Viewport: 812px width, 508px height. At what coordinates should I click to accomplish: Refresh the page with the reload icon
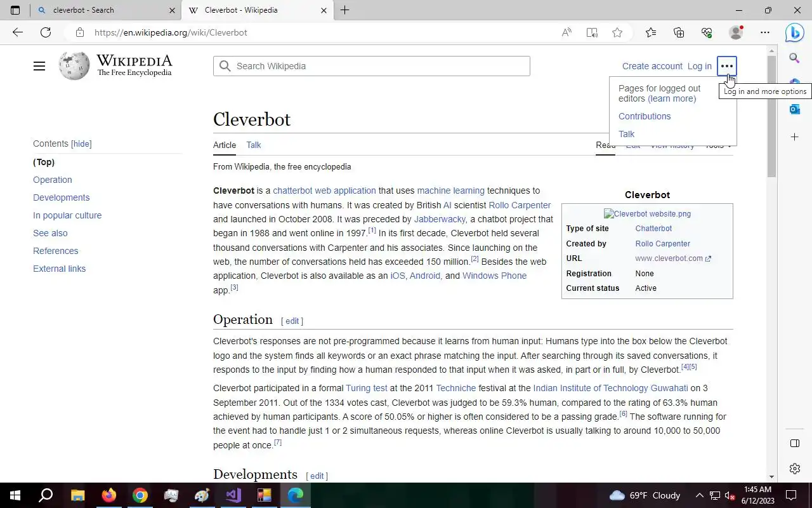click(x=46, y=32)
